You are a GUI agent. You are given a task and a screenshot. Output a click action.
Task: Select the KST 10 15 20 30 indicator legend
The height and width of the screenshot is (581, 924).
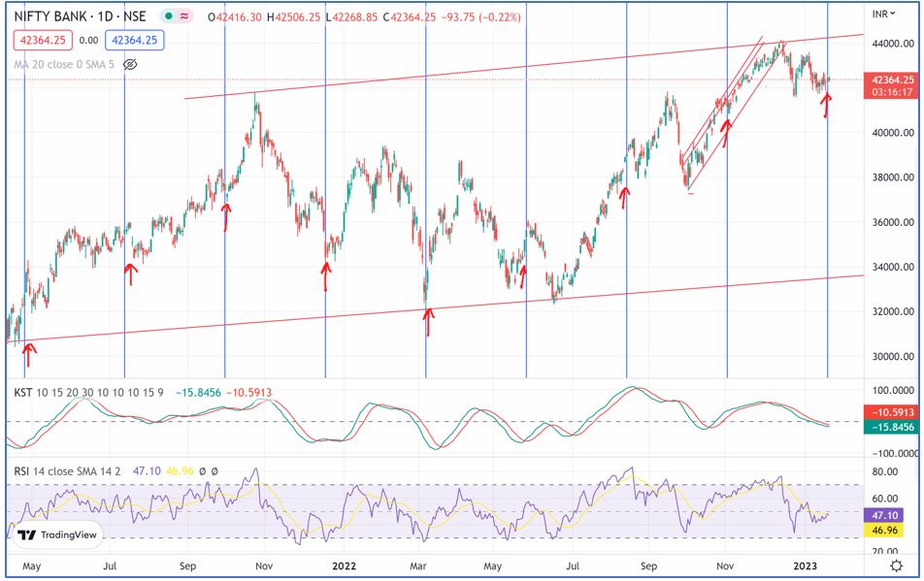(88, 392)
